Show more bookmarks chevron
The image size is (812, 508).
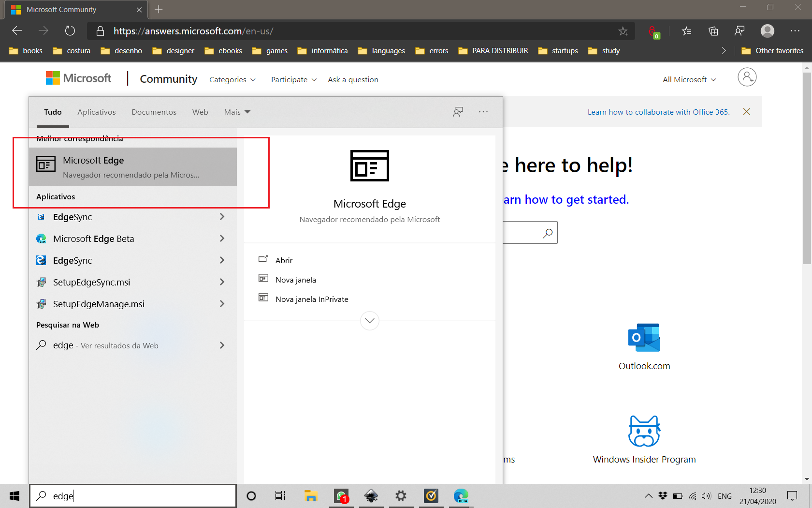point(724,51)
